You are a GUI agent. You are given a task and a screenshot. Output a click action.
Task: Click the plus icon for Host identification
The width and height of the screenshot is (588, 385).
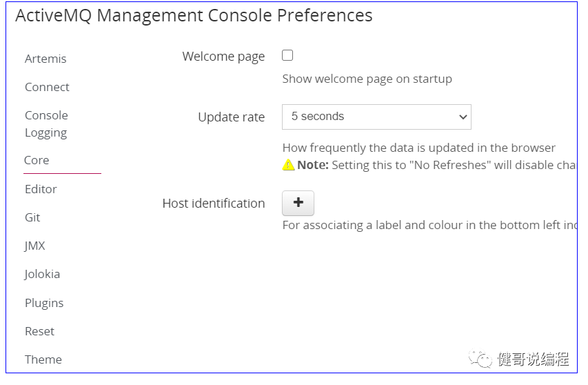coord(298,203)
